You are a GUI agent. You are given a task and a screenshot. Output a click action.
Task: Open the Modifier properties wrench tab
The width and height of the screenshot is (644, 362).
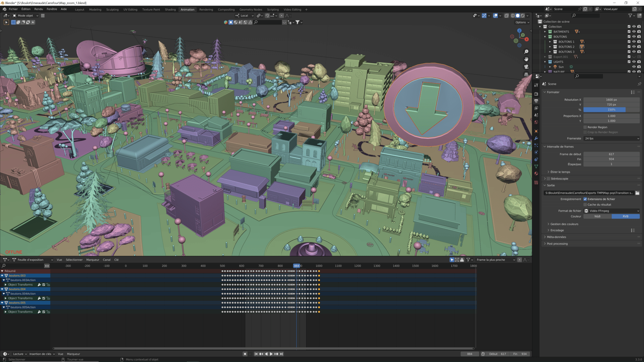tap(536, 138)
